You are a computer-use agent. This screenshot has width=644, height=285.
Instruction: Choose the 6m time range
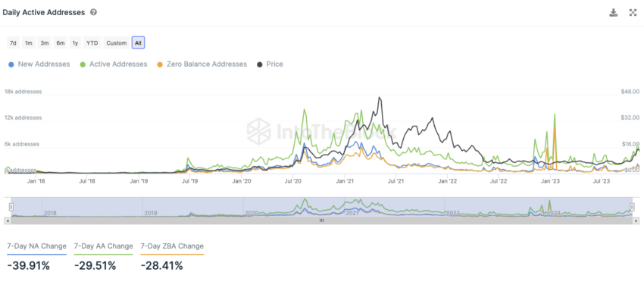(x=61, y=42)
